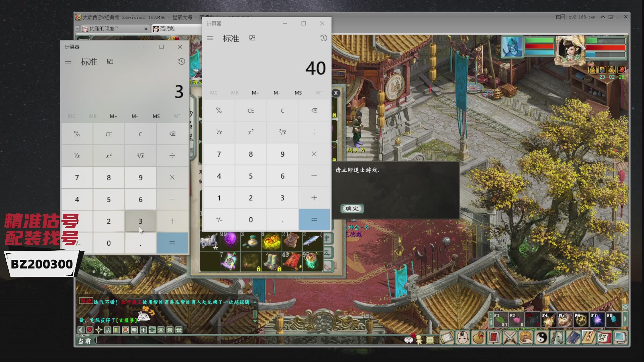The width and height of the screenshot is (644, 362).
Task: Collapse the chat panel with the left arrow
Action: pos(81,330)
